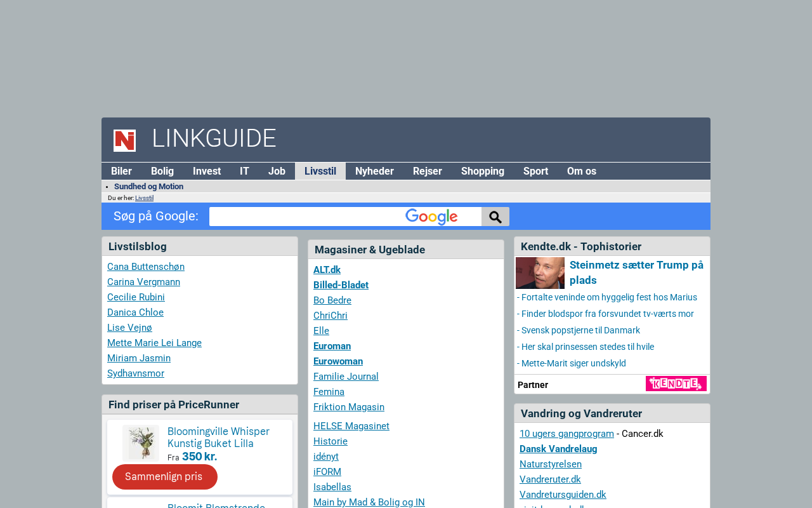Screen dimensions: 812x508
Task: Visit the Femina magazine link
Action: click(329, 392)
